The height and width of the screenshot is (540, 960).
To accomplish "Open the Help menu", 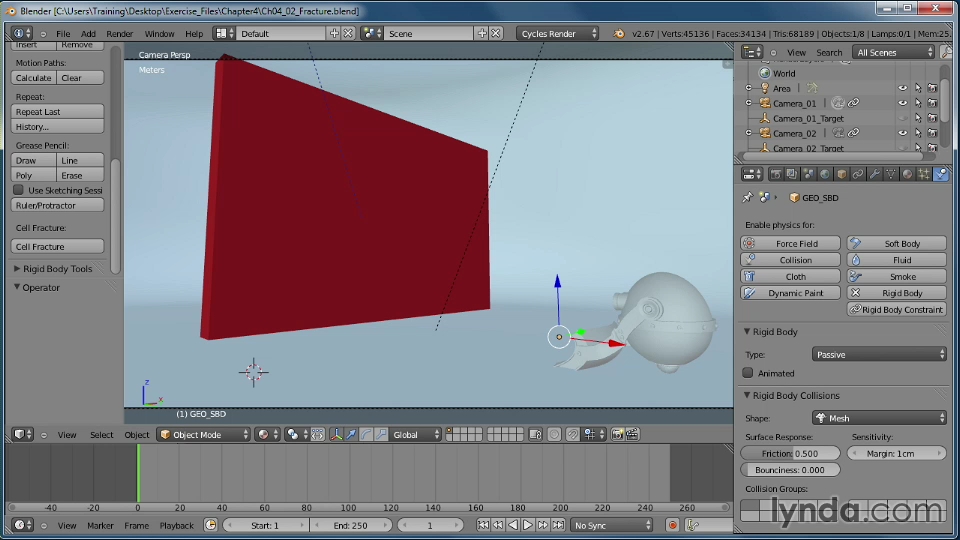I will tap(193, 34).
